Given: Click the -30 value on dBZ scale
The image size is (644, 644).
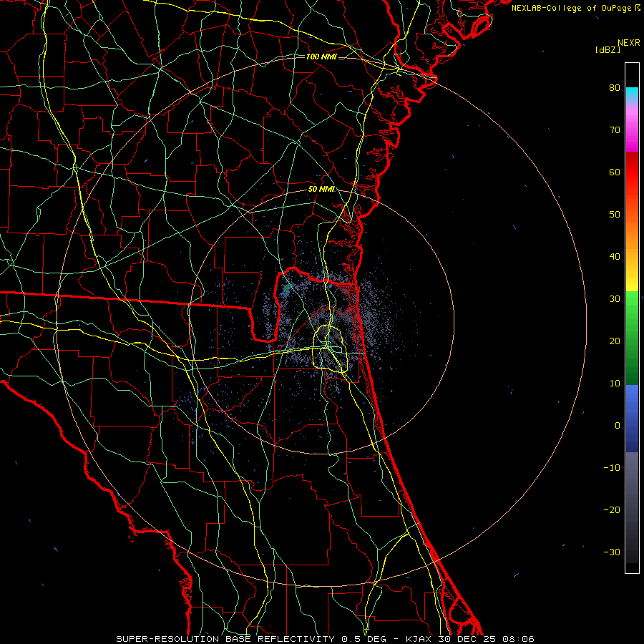Looking at the screenshot, I should click(612, 552).
